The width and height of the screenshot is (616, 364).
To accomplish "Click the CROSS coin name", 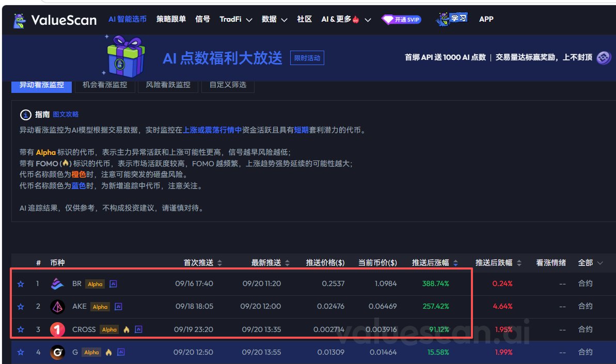I will pyautogui.click(x=84, y=329).
